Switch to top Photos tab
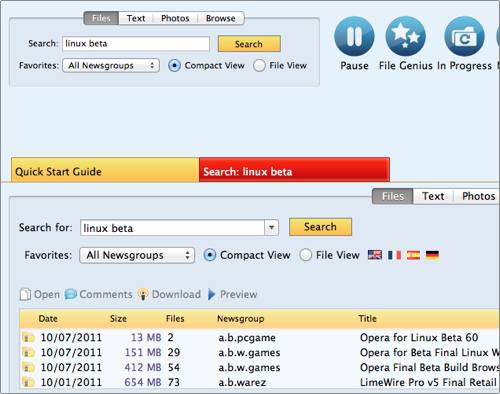Screen dimensions: 500x394 click(x=175, y=18)
